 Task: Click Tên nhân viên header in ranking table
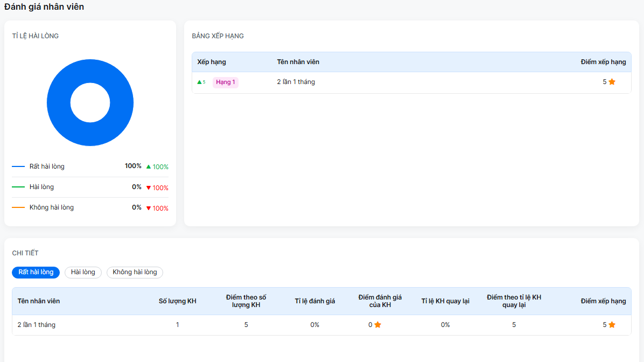coord(298,62)
